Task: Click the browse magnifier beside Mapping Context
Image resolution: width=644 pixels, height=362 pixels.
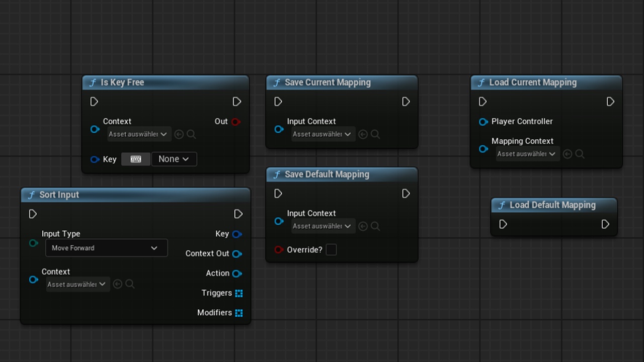Action: pyautogui.click(x=580, y=154)
